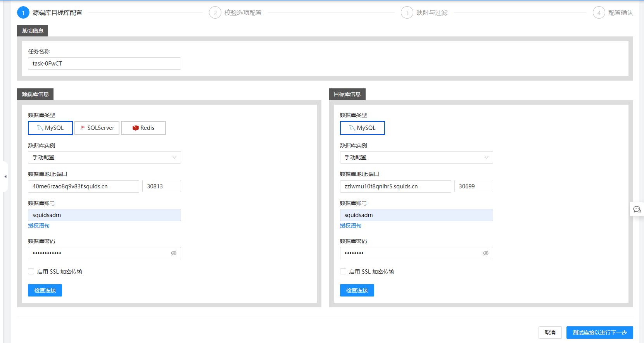Click 检查连接 button in source section
Viewport: 644px width, 343px height.
(x=45, y=290)
